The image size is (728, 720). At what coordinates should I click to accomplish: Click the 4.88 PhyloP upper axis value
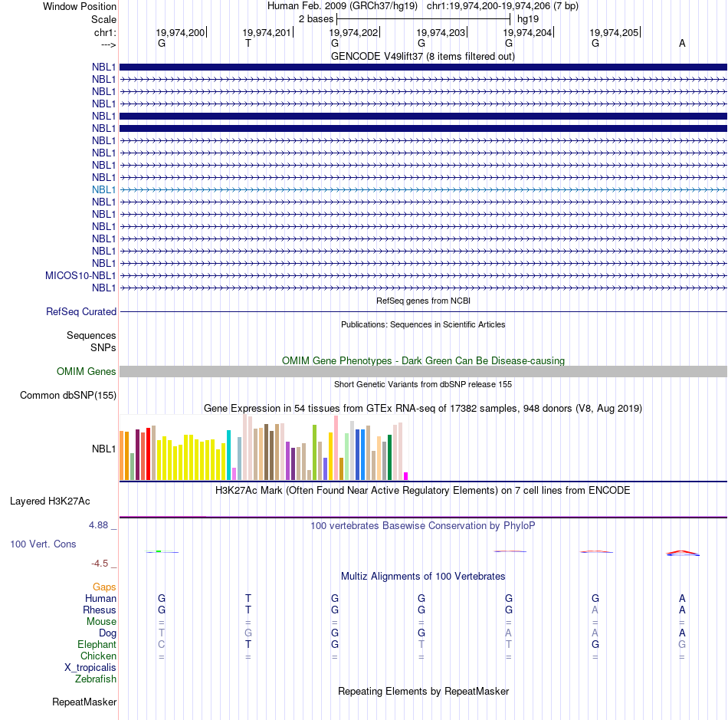98,525
